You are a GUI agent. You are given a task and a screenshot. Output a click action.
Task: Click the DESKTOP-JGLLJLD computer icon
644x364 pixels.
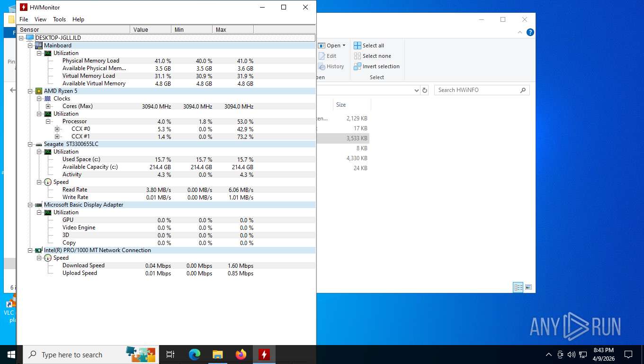30,38
